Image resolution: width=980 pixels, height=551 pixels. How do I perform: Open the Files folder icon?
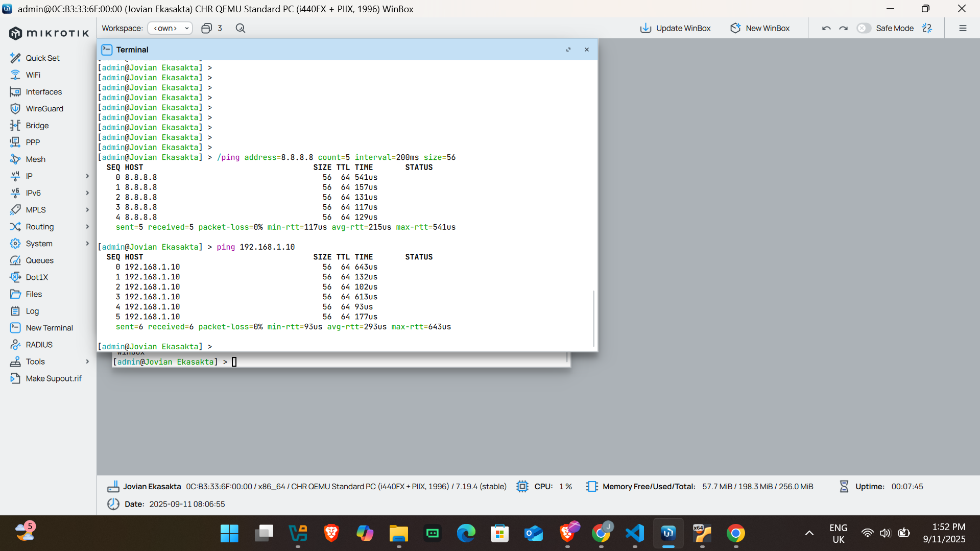click(x=15, y=294)
